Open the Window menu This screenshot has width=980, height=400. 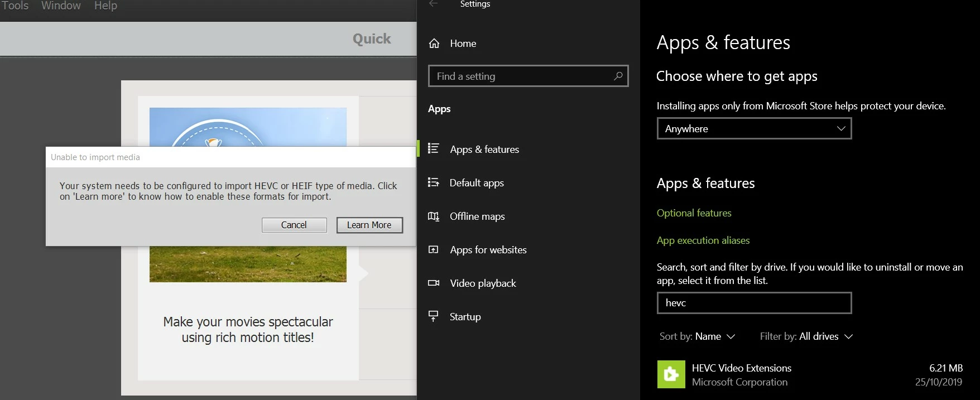coord(61,6)
